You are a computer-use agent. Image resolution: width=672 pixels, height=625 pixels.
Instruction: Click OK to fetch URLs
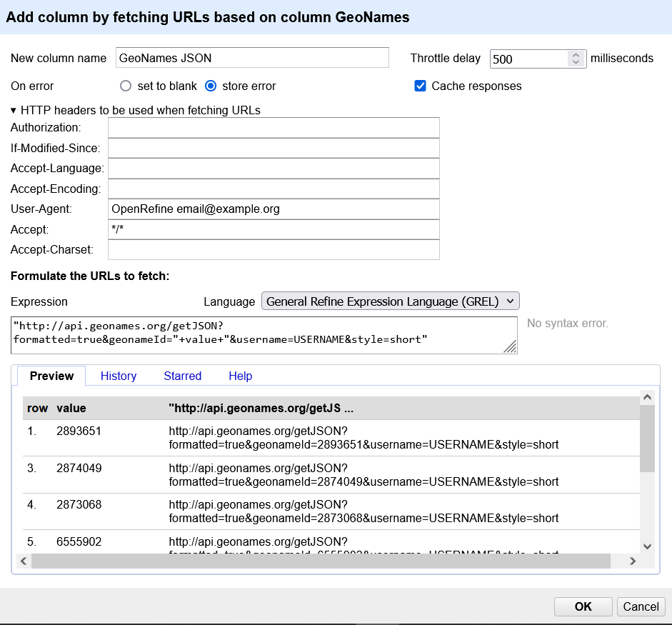pos(583,606)
